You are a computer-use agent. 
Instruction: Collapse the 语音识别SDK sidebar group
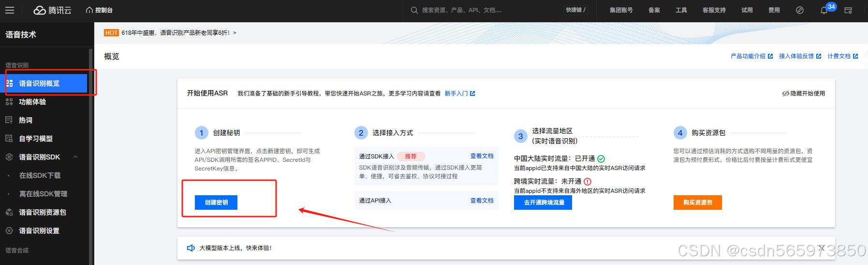(75, 157)
